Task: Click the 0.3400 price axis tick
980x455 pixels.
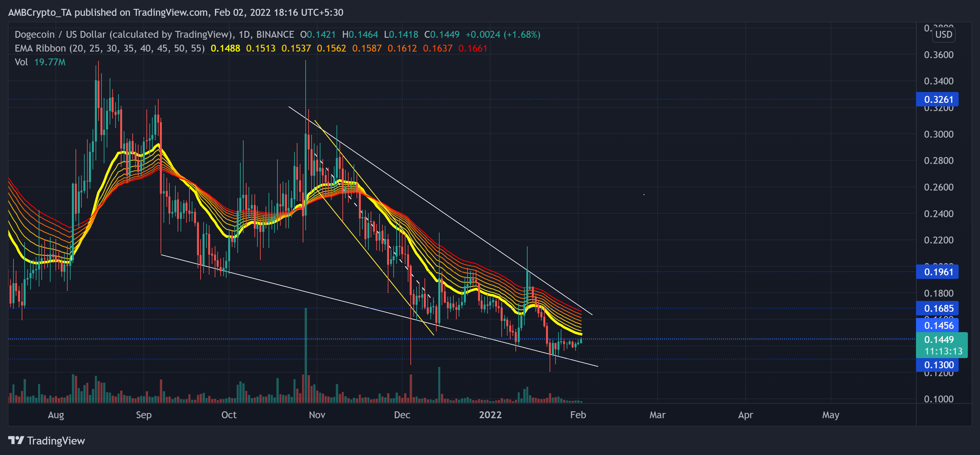Action: pyautogui.click(x=939, y=81)
